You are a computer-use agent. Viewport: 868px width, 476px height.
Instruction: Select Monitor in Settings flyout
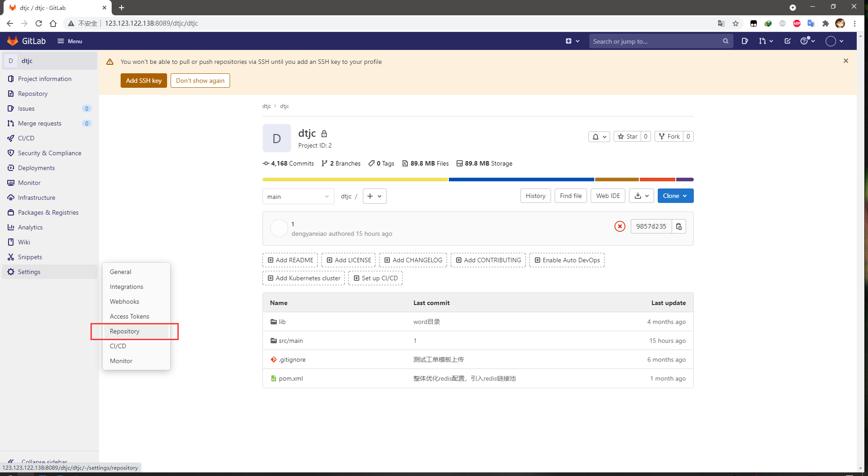tap(136, 361)
